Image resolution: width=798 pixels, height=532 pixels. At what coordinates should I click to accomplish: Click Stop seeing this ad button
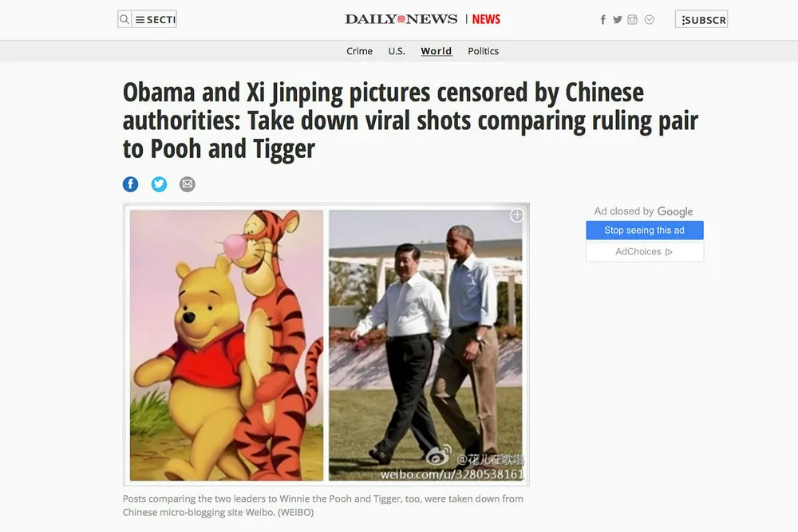click(x=644, y=230)
